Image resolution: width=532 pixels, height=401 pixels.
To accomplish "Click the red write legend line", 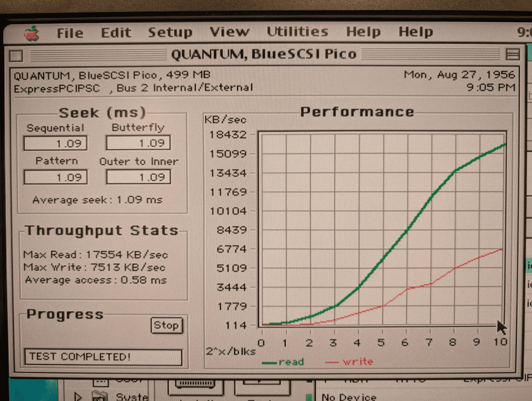I will pos(332,362).
